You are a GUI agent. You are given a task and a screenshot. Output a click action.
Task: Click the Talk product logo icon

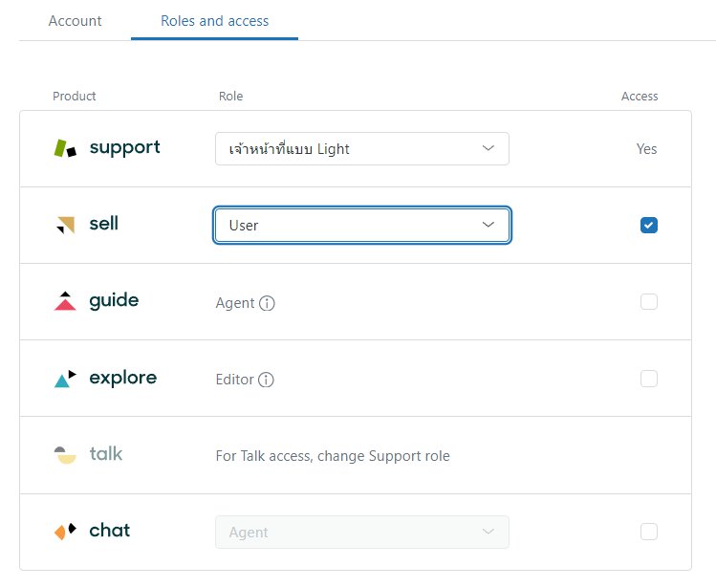pos(65,455)
